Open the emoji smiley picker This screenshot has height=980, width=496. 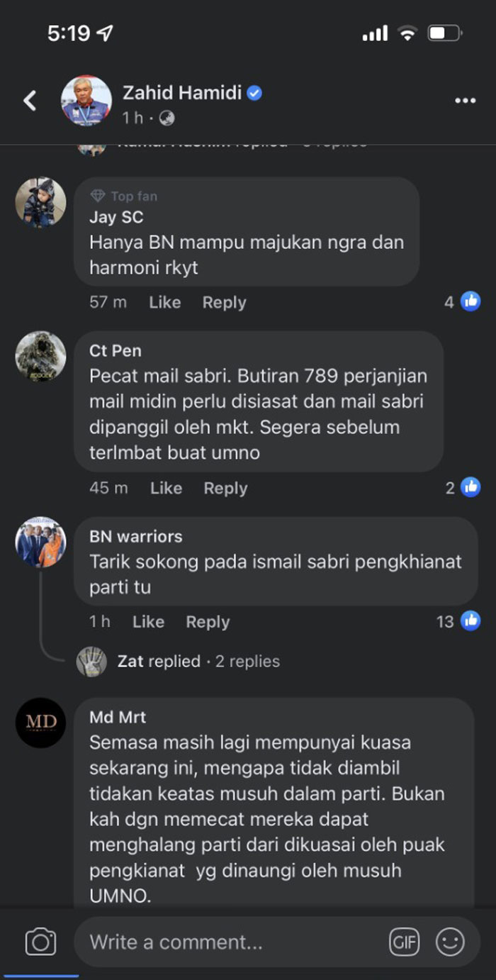pos(449,942)
